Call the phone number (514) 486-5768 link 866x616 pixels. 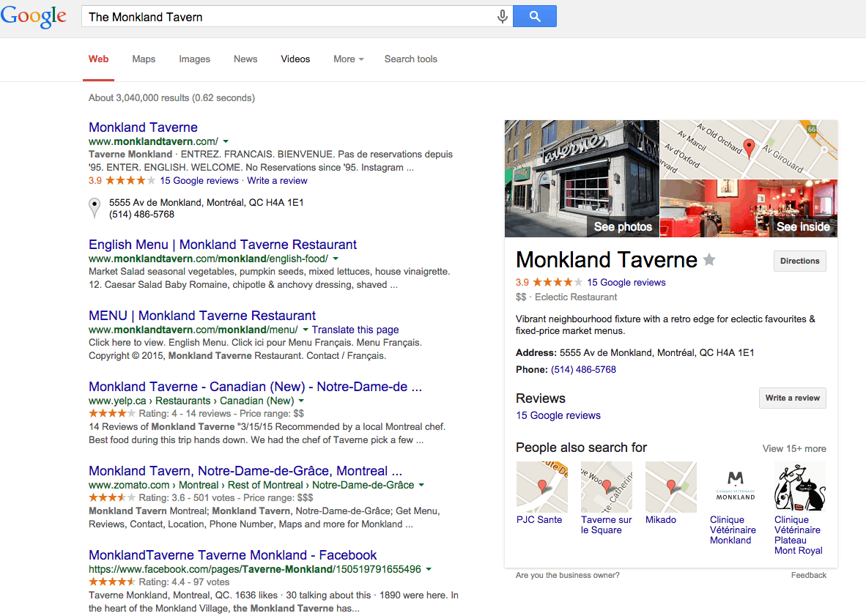point(583,370)
